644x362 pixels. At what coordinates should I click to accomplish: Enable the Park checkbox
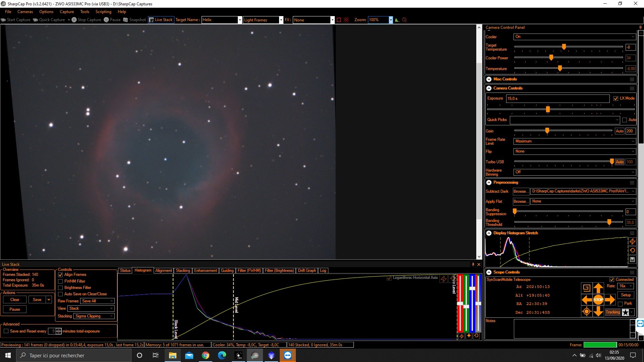[x=620, y=304]
